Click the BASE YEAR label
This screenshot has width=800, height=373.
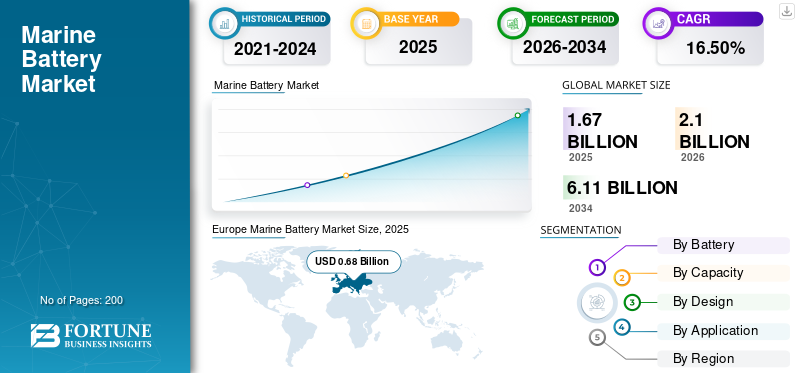[x=411, y=19]
